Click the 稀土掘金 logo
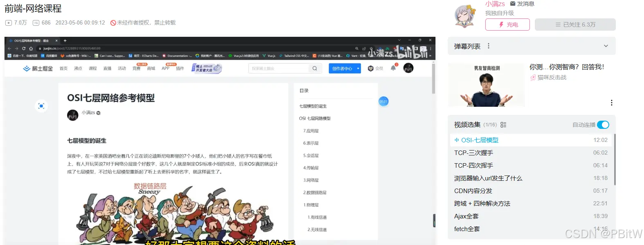Image resolution: width=644 pixels, height=245 pixels. click(38, 68)
